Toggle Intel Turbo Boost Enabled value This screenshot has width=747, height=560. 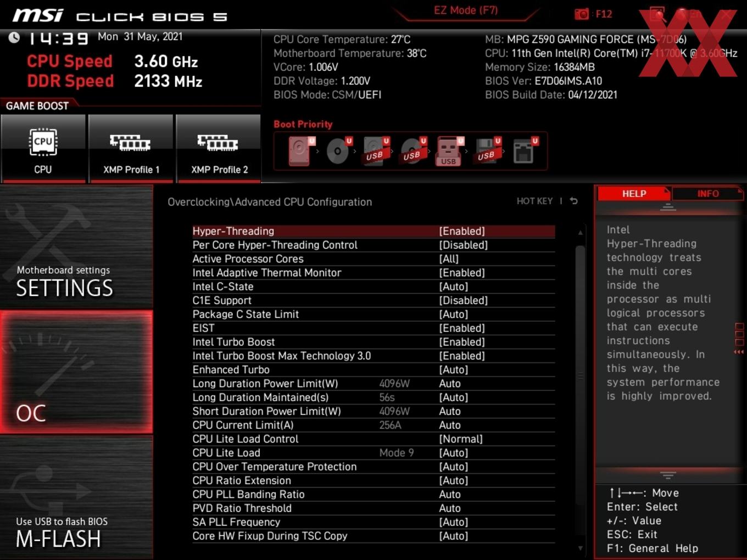pyautogui.click(x=462, y=342)
